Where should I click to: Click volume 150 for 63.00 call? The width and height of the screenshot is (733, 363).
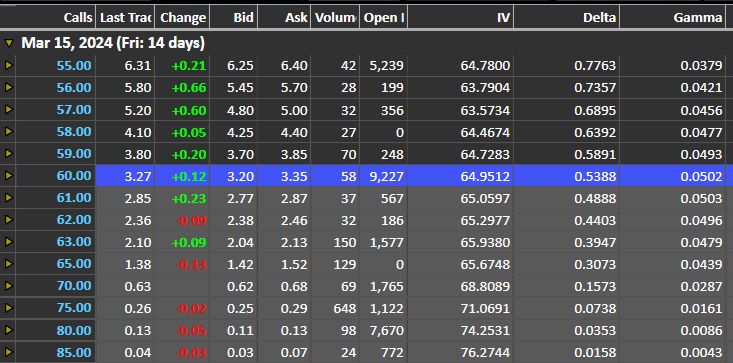345,242
